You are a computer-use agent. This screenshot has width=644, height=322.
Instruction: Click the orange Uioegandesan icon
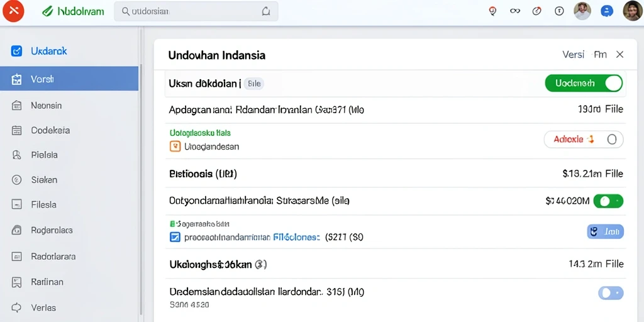coord(175,146)
